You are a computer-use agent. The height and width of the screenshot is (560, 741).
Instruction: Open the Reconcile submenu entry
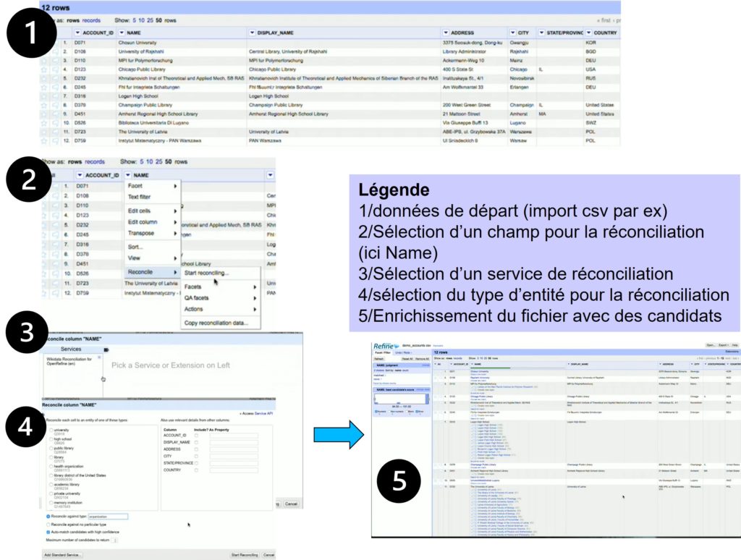(152, 272)
